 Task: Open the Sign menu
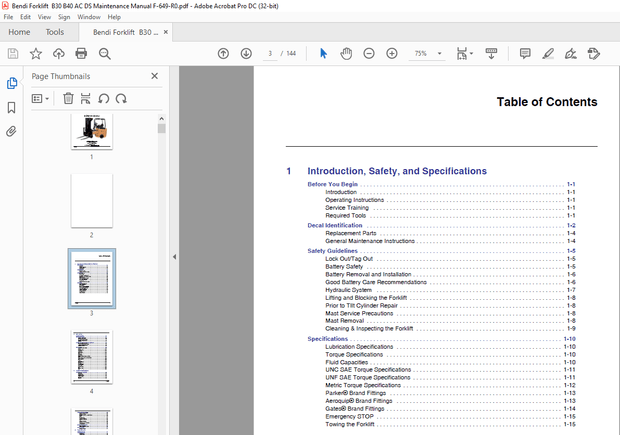(x=64, y=17)
